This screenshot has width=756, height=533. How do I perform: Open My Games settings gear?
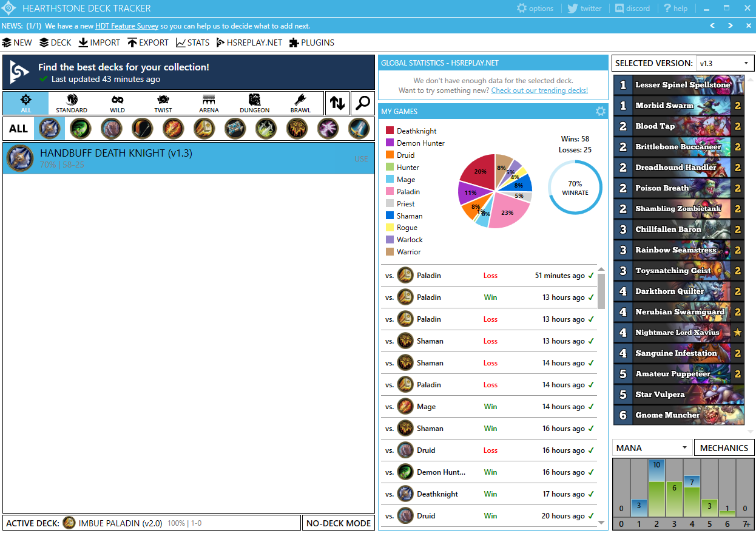click(601, 111)
